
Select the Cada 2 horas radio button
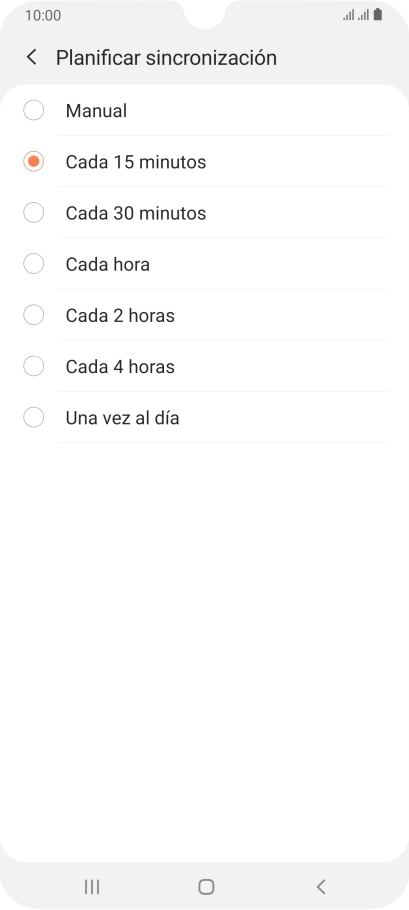pyautogui.click(x=34, y=315)
